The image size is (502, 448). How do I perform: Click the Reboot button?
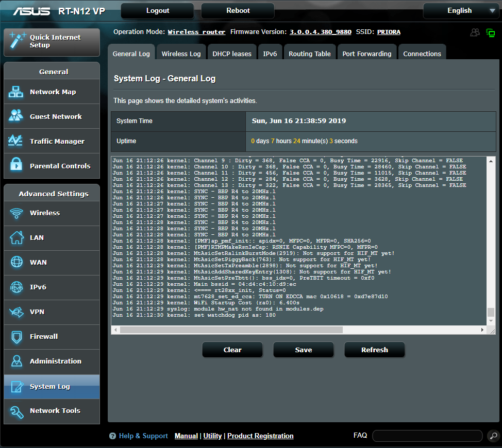coord(238,10)
